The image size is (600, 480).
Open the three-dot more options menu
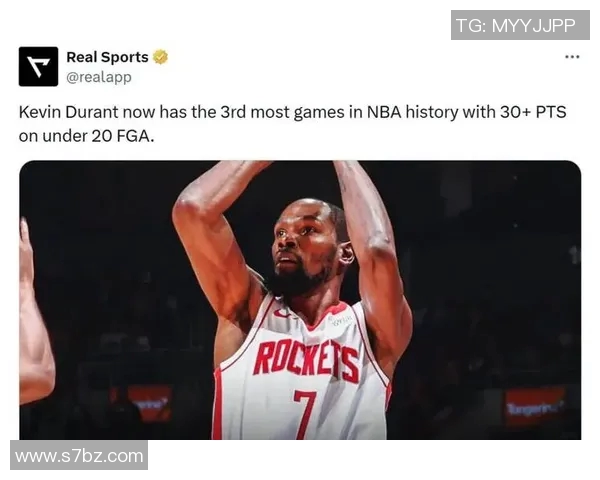[x=572, y=57]
